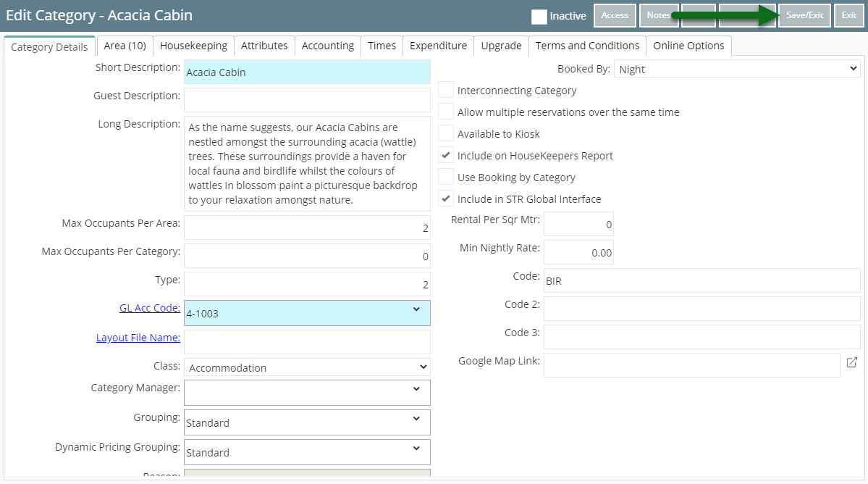This screenshot has width=868, height=484.
Task: Follow the GL Acc Code link
Action: (150, 308)
